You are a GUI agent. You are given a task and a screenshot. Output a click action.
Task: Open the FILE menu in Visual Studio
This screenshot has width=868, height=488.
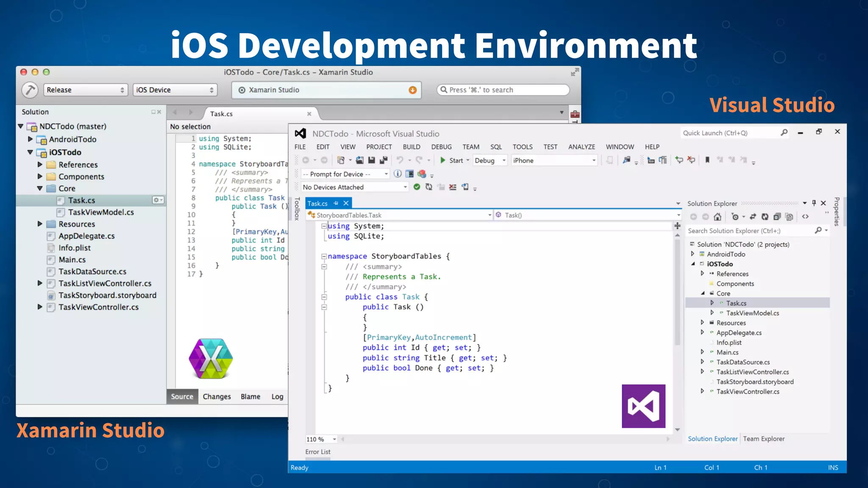300,147
